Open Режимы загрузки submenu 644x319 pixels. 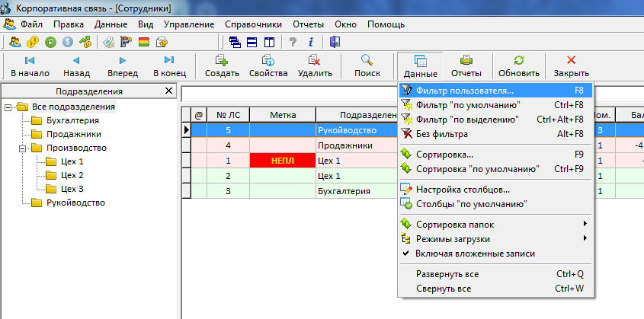(x=495, y=238)
